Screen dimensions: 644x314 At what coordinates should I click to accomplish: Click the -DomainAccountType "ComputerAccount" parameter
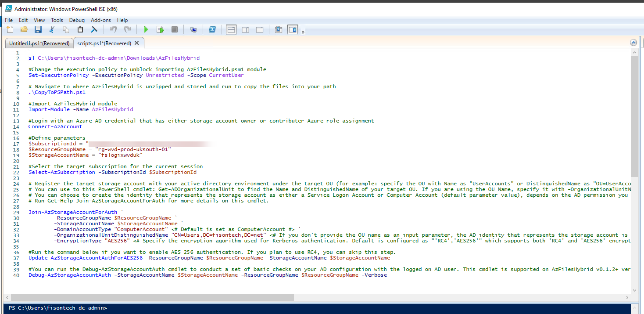[111, 229]
